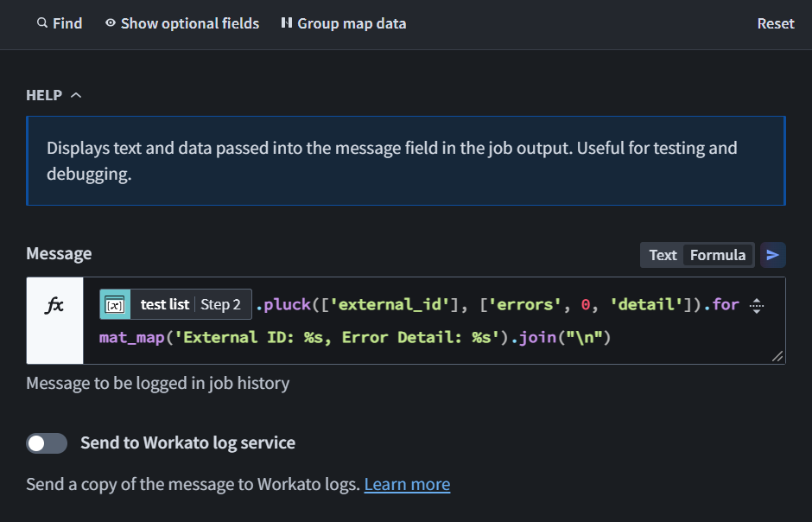Viewport: 812px width, 522px height.
Task: Click the up-down arrows in formula field
Action: point(757,304)
